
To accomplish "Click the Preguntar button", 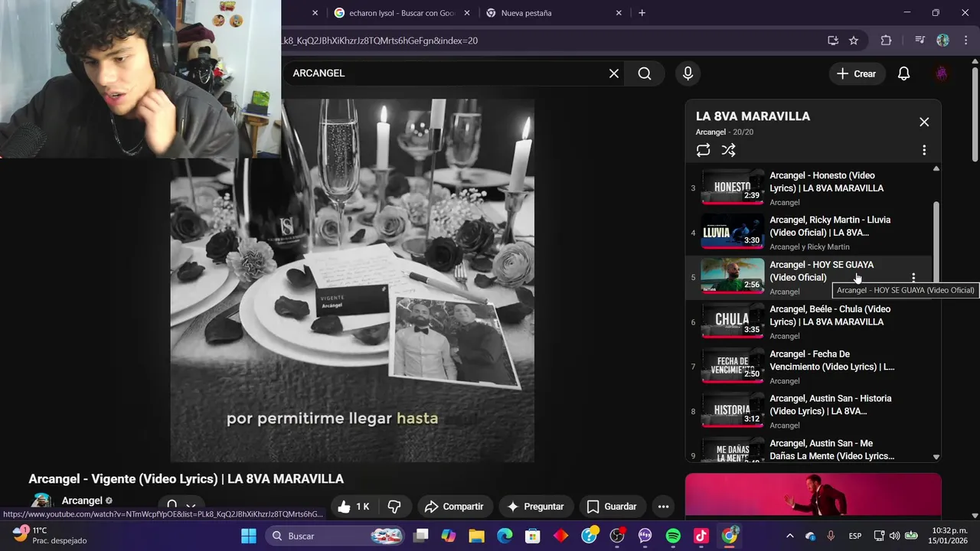I will [x=535, y=507].
